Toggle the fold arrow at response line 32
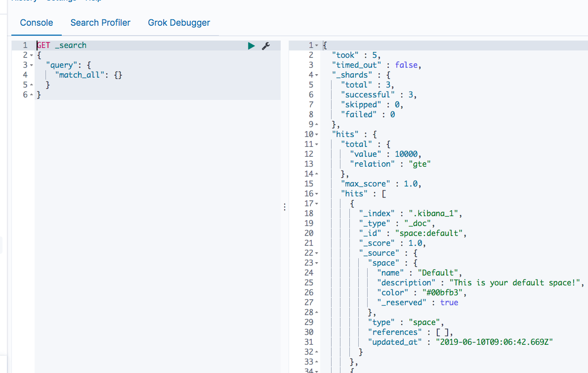This screenshot has height=373, width=588. (317, 352)
